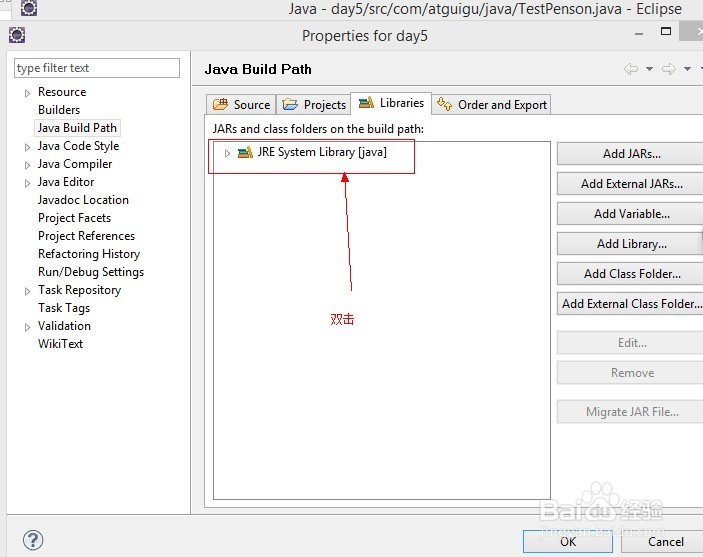Screen dimensions: 703x557
Task: Select WikiText tree item
Action: click(x=61, y=344)
